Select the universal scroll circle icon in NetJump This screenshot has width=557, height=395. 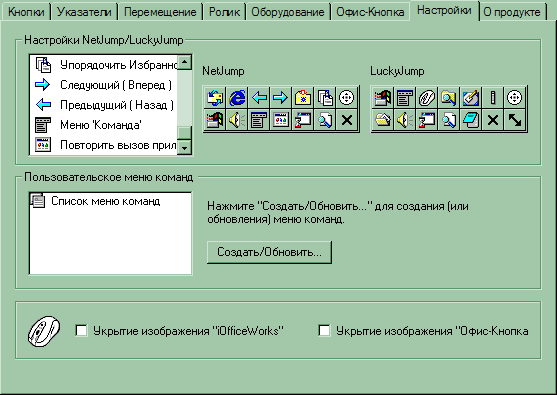click(347, 98)
